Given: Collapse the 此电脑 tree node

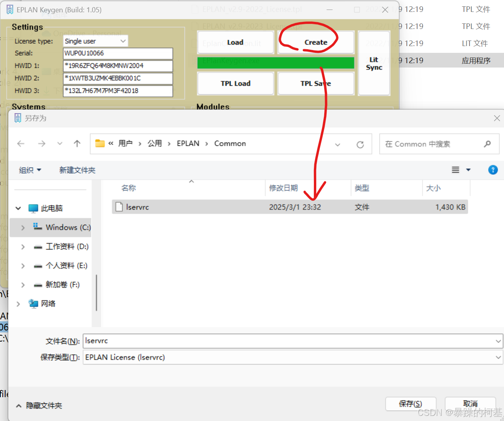Looking at the screenshot, I should pos(18,208).
